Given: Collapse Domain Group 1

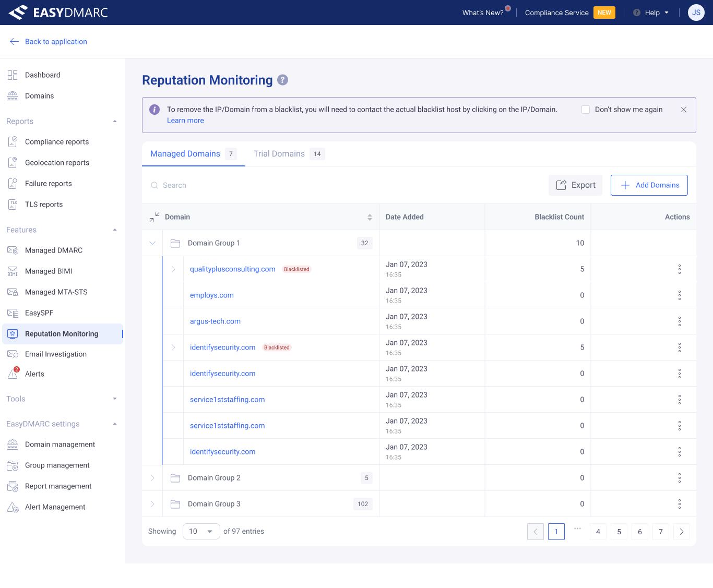Looking at the screenshot, I should (152, 243).
